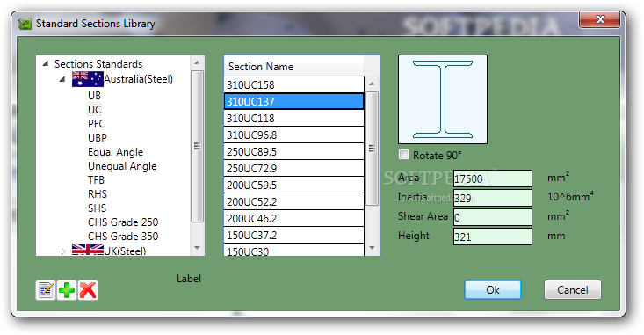Click the green plus add icon
Viewport: 644px width, 335px height.
tap(67, 290)
